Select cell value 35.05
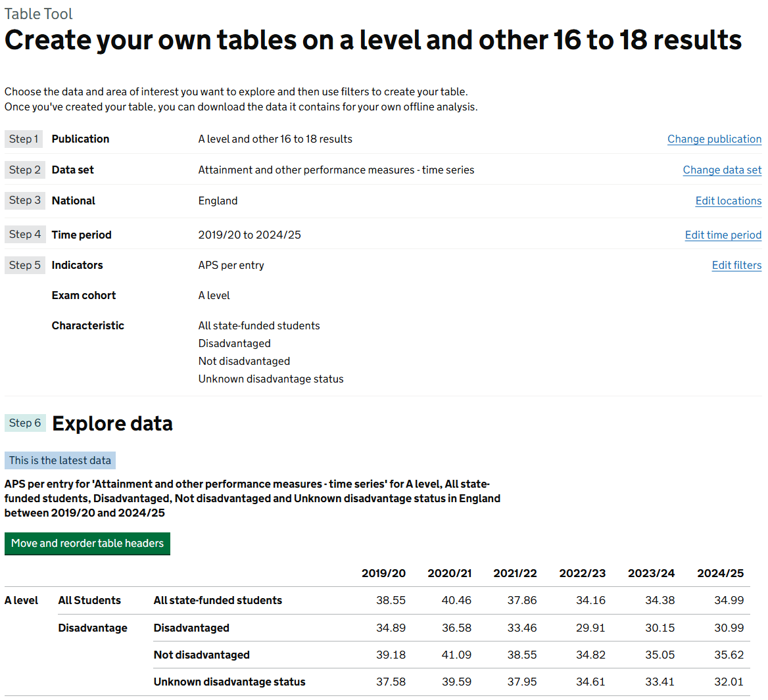This screenshot has height=700, width=768. pyautogui.click(x=660, y=655)
